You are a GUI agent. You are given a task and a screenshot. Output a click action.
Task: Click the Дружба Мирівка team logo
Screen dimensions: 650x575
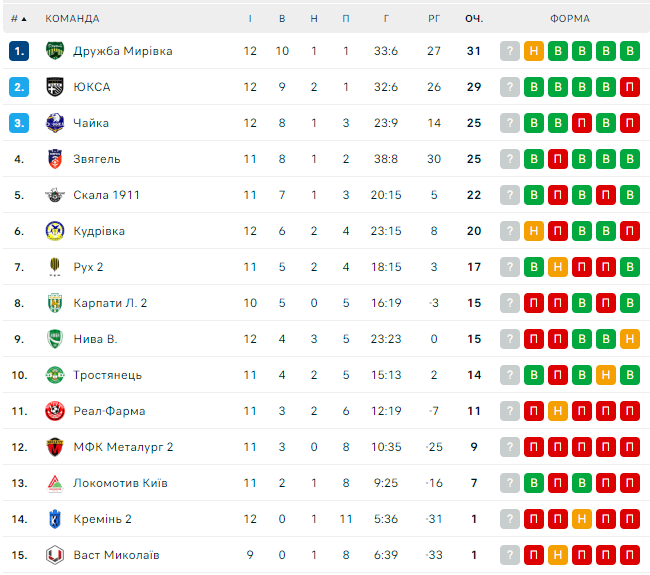point(55,51)
